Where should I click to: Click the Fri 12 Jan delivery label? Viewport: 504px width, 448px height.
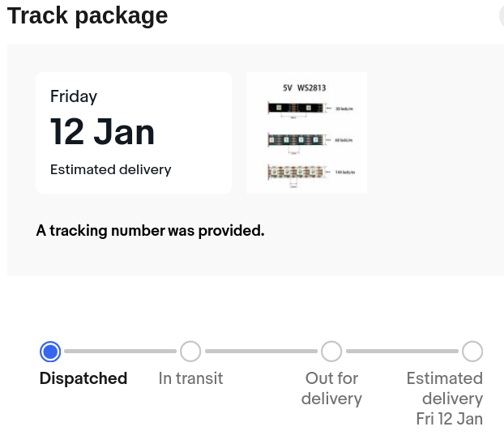pyautogui.click(x=450, y=419)
